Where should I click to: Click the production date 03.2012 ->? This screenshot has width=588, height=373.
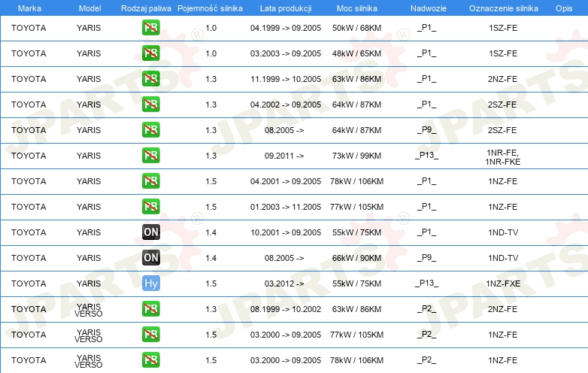284,284
